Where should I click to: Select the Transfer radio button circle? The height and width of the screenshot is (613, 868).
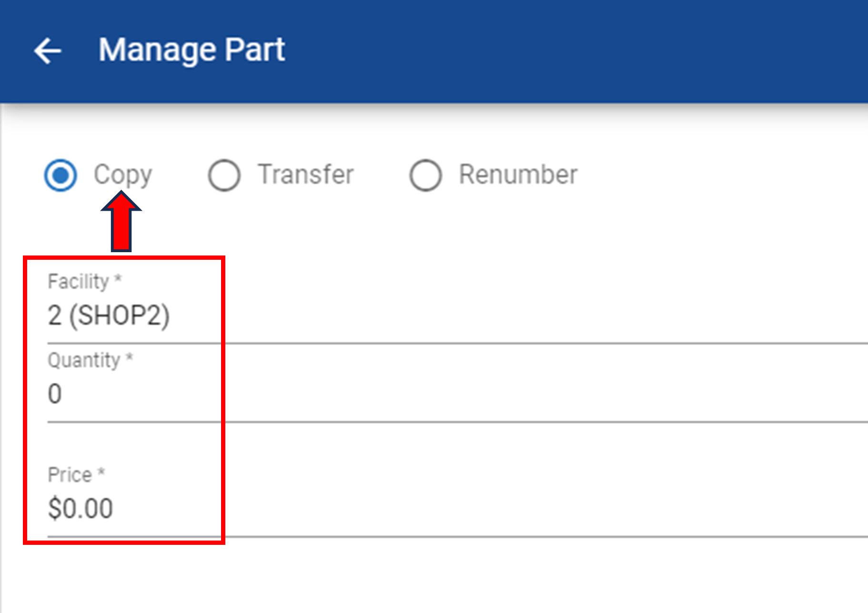(224, 175)
